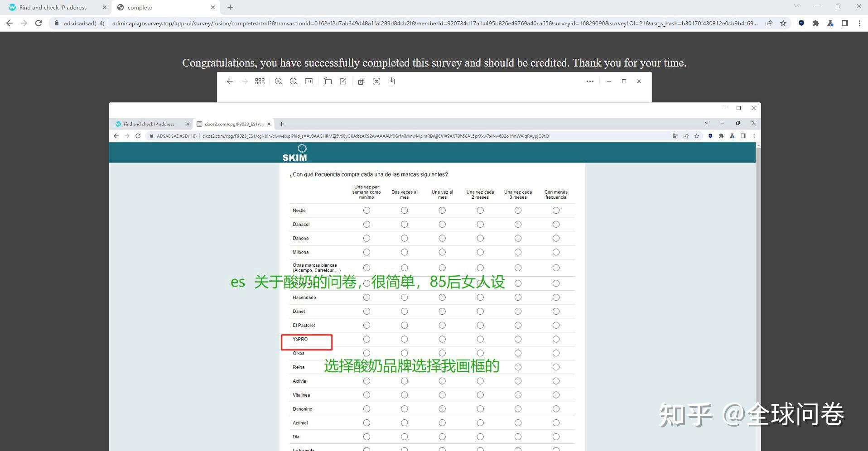Click the side panel icon in outer browser
This screenshot has width=868, height=451.
tap(845, 23)
